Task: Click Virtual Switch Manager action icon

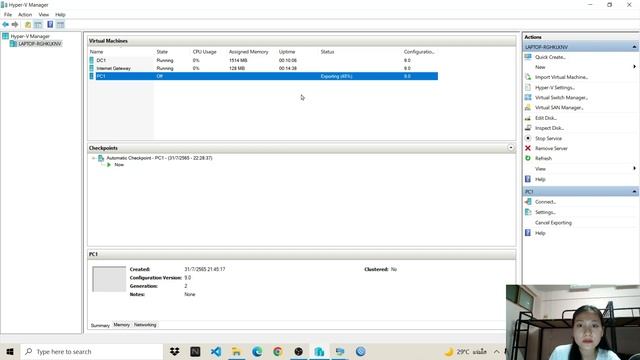Action: 528,98
